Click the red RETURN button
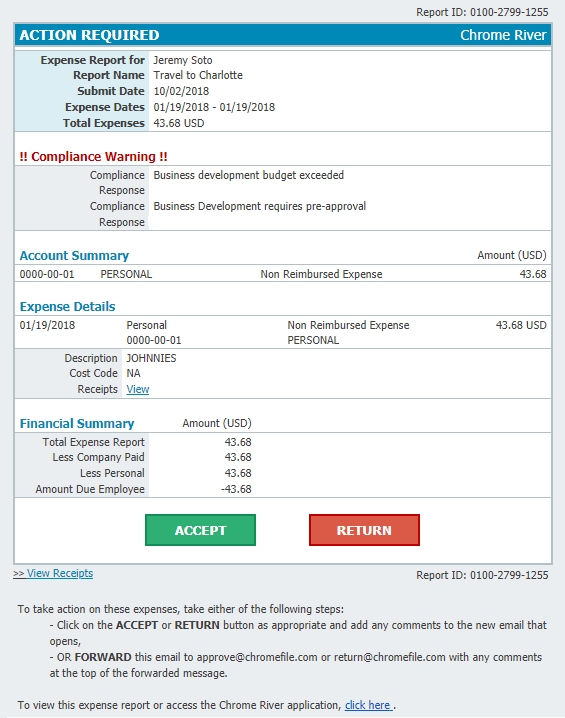This screenshot has height=718, width=565. click(x=364, y=530)
